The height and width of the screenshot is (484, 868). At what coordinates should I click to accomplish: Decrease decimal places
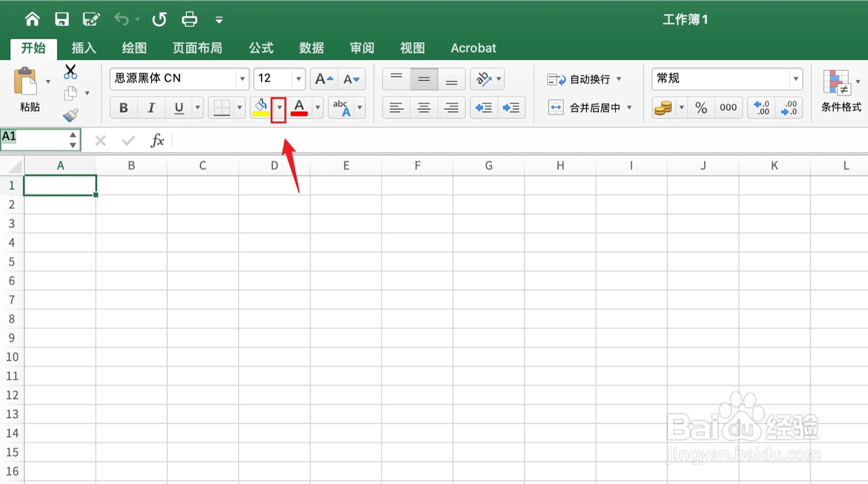789,108
